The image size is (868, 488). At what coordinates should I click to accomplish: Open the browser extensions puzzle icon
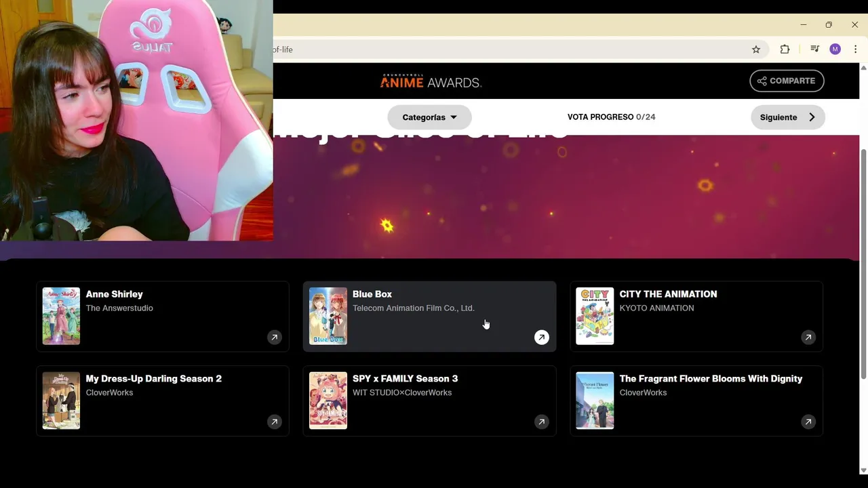(x=785, y=49)
